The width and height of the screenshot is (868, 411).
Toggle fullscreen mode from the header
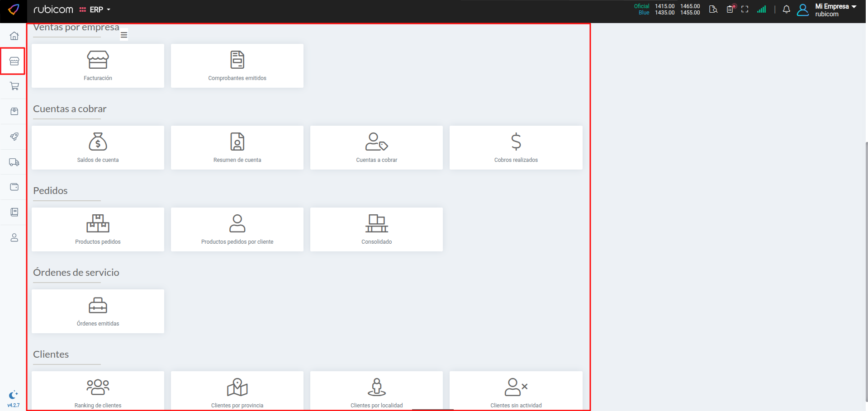tap(745, 9)
